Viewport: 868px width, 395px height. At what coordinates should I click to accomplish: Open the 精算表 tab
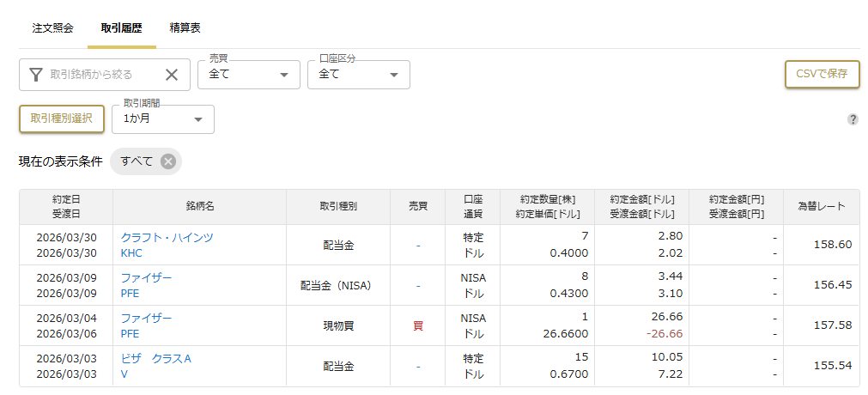[185, 28]
